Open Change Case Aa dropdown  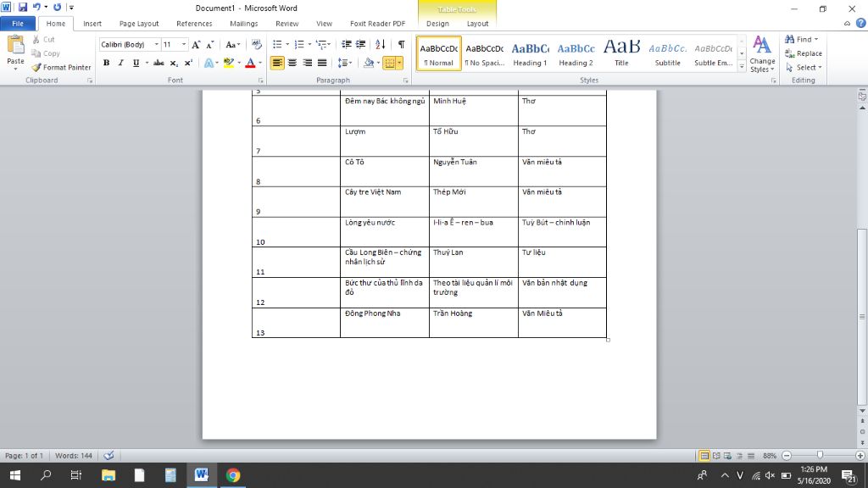point(232,44)
